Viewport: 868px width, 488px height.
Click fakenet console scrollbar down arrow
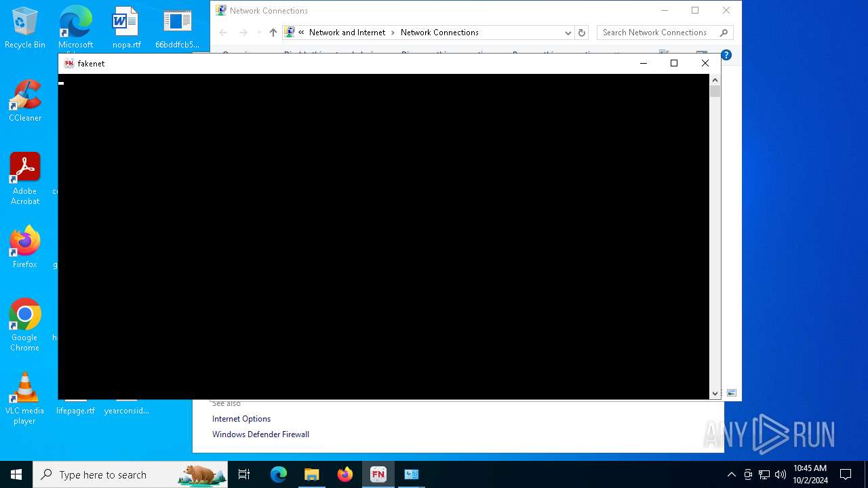pos(715,393)
